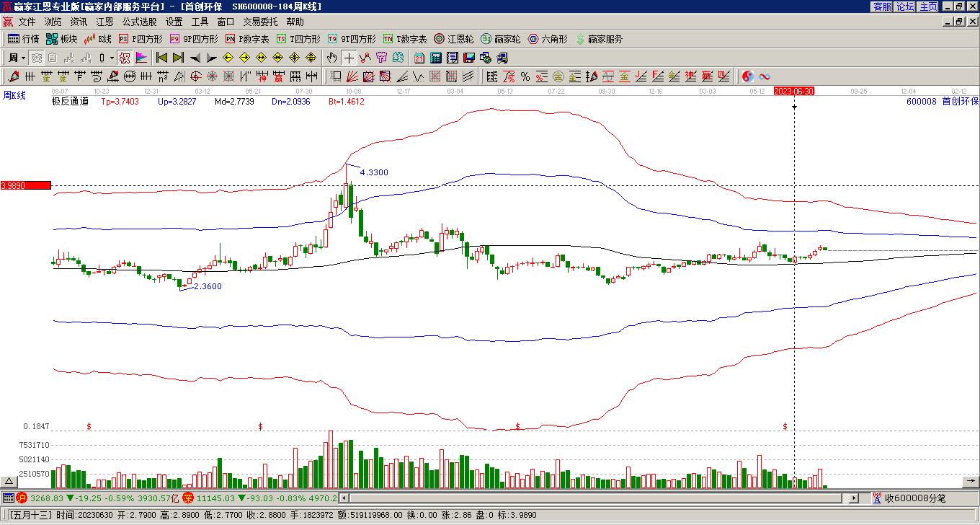Open the 江恩 menu
The height and width of the screenshot is (525, 980).
pos(104,22)
